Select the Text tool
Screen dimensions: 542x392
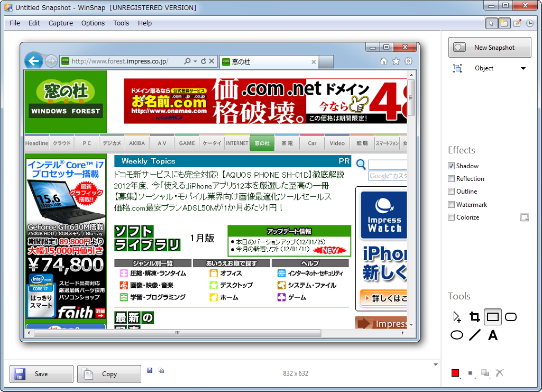pos(492,334)
